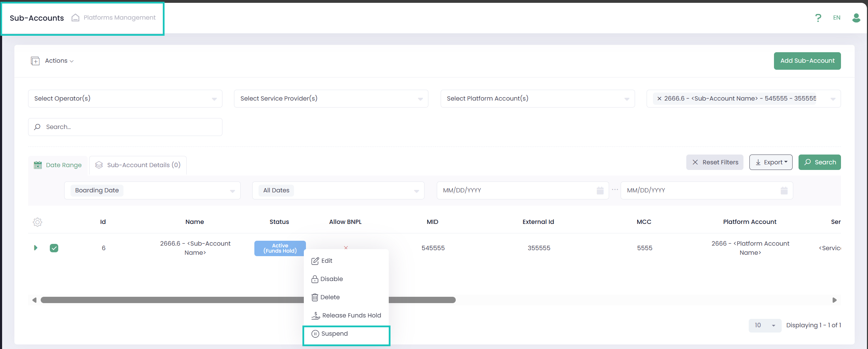The width and height of the screenshot is (868, 349).
Task: Open the Select Service Provider(s) dropdown
Action: tap(331, 99)
